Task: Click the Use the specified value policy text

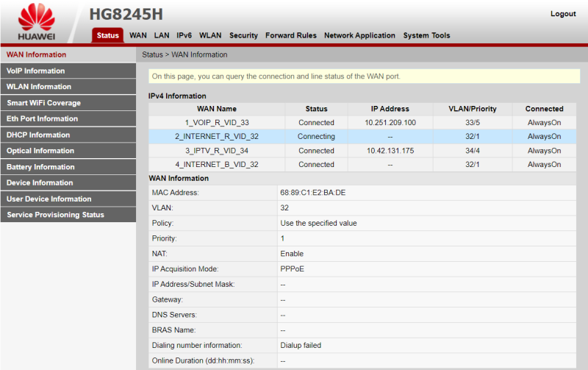Action: (318, 224)
